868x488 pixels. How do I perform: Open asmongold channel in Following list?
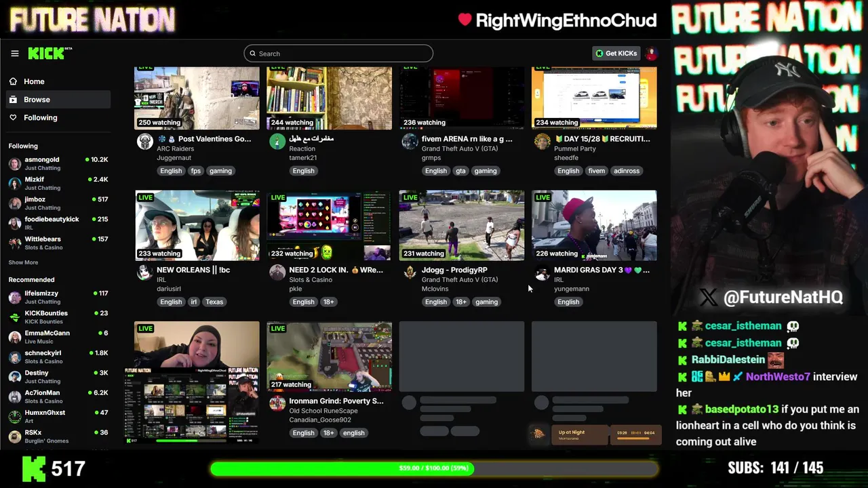pos(58,163)
